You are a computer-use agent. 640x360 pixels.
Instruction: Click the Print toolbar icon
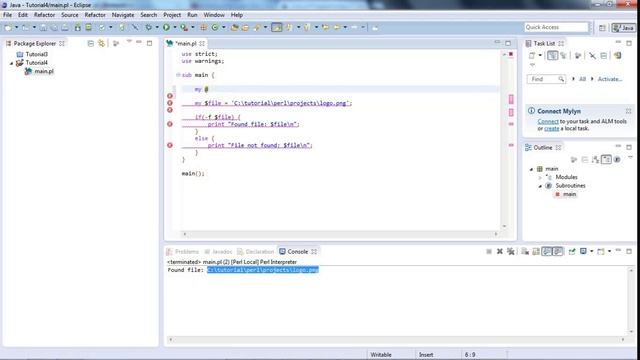(65, 27)
